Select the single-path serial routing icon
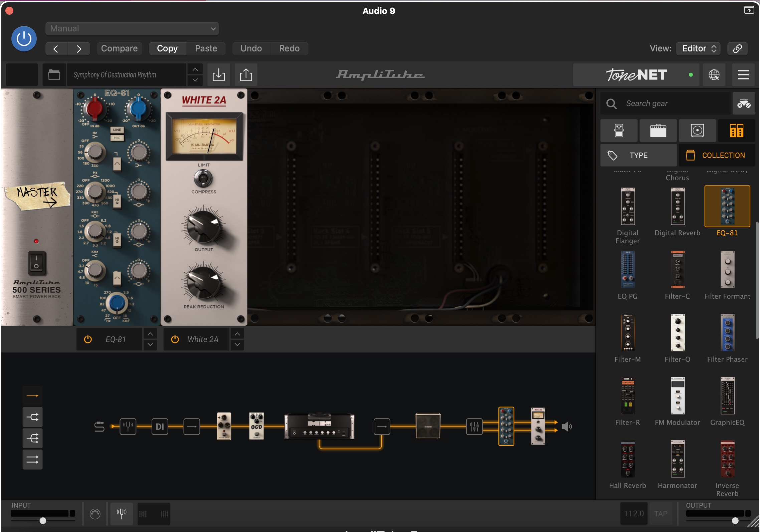760x532 pixels. pyautogui.click(x=32, y=396)
